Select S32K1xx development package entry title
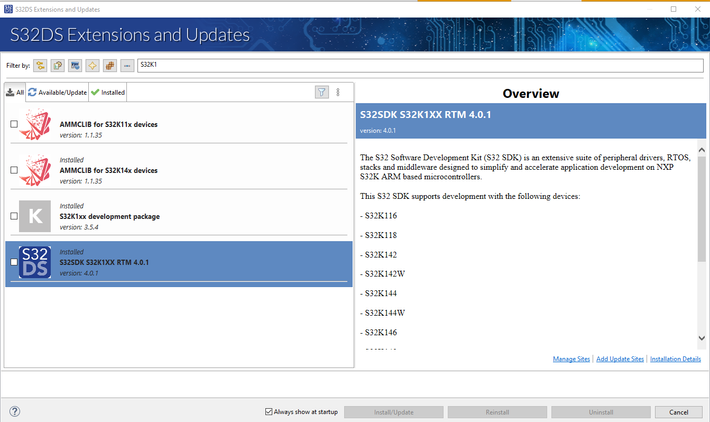This screenshot has width=710, height=422. point(110,216)
